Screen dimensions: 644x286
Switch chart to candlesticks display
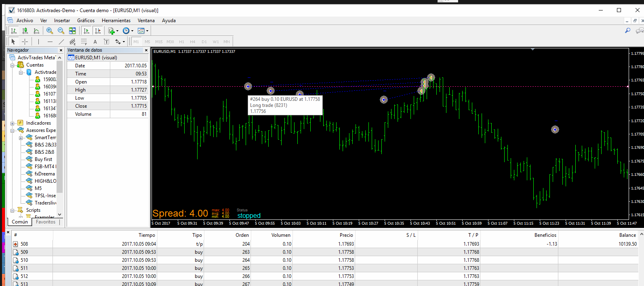pos(25,31)
